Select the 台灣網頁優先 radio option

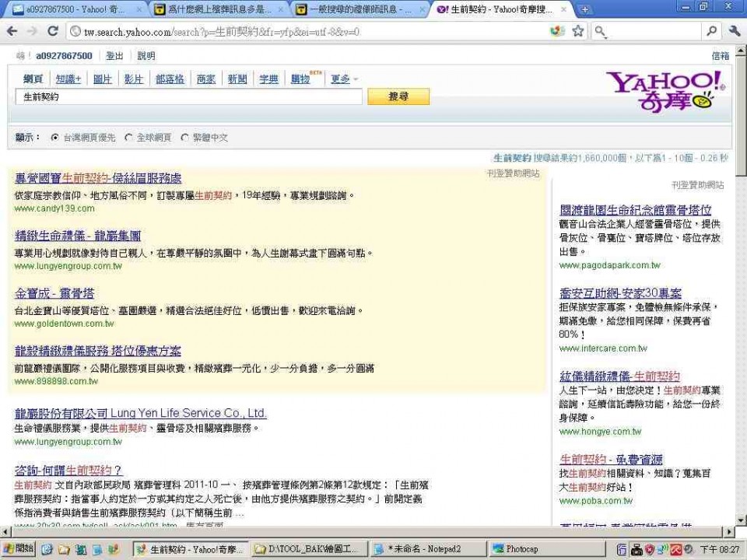click(54, 138)
